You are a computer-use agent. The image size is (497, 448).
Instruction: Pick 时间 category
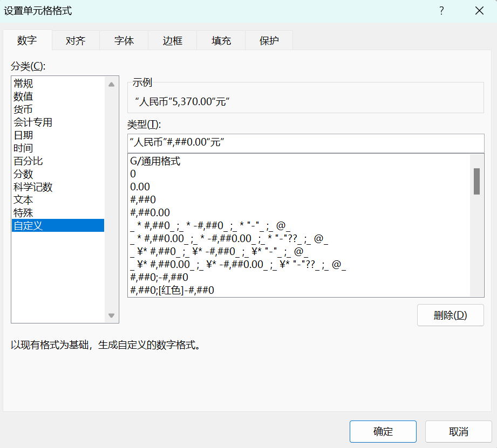[x=58, y=148]
